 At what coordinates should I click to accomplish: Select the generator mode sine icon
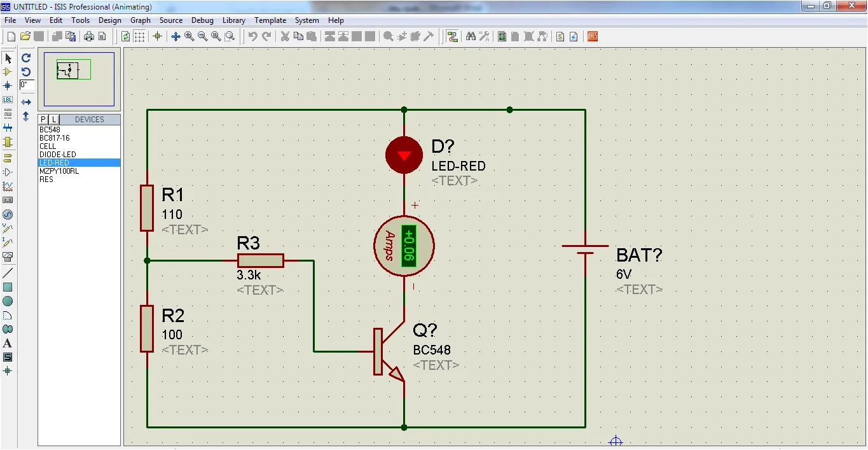coord(8,214)
